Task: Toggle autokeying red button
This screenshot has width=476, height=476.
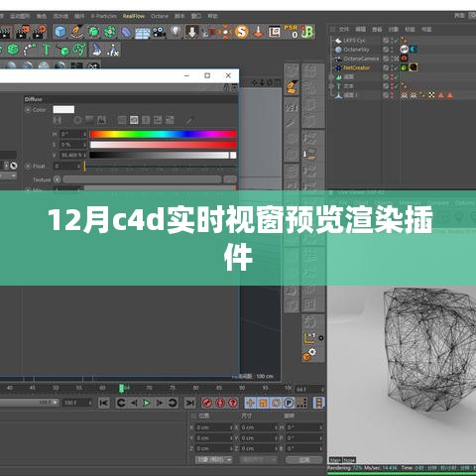Action: point(220,403)
